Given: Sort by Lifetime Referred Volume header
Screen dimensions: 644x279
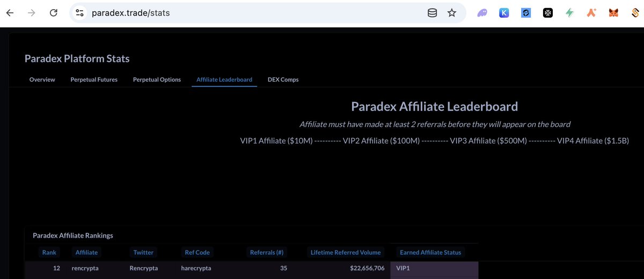Looking at the screenshot, I should pos(346,252).
